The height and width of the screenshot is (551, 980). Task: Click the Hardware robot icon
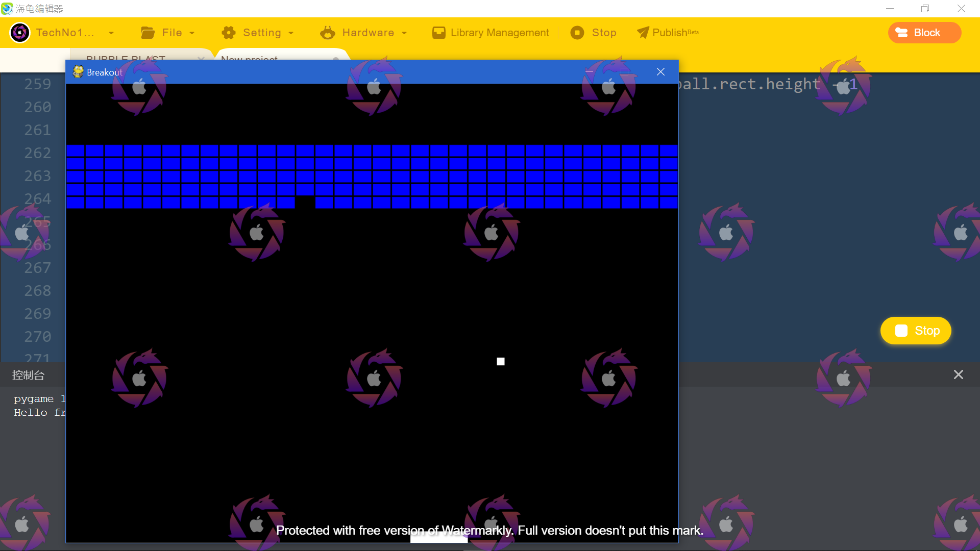pos(328,33)
